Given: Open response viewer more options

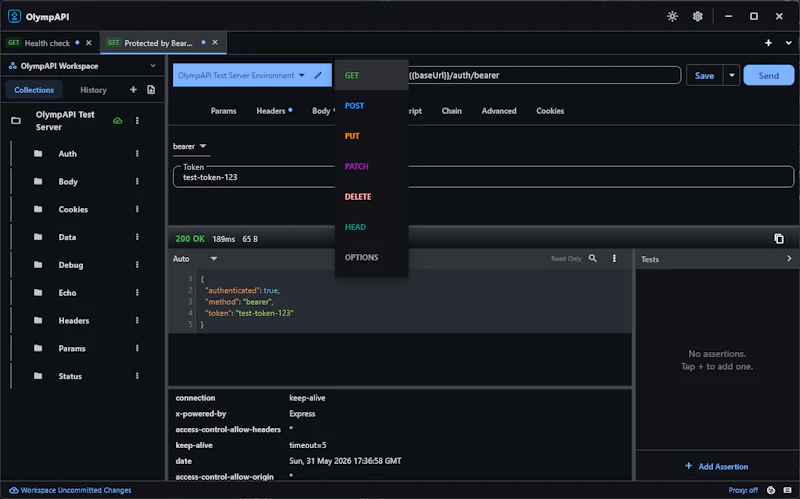Looking at the screenshot, I should [614, 258].
